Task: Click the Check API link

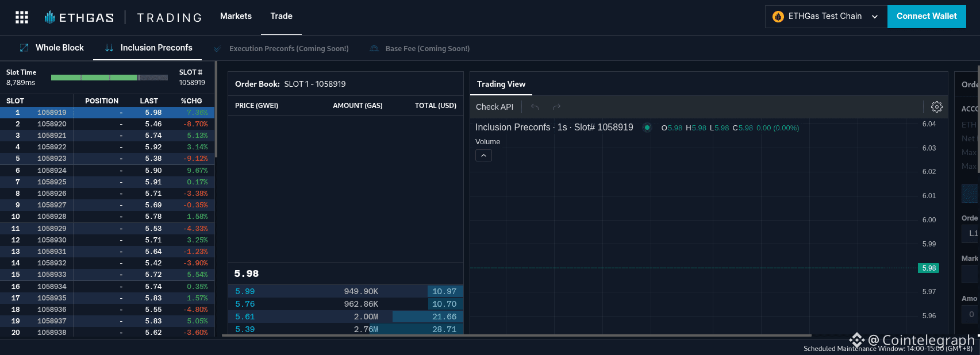Action: click(x=494, y=107)
